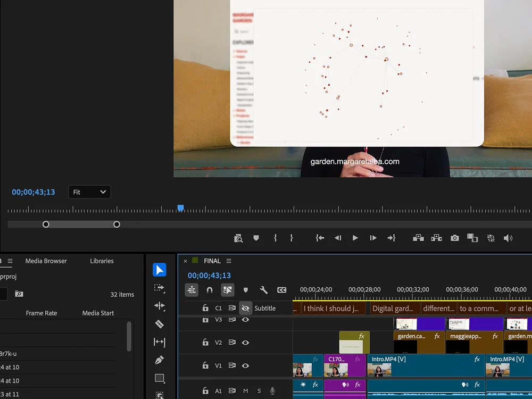Lock the V1 track
The image size is (532, 399).
(x=205, y=365)
